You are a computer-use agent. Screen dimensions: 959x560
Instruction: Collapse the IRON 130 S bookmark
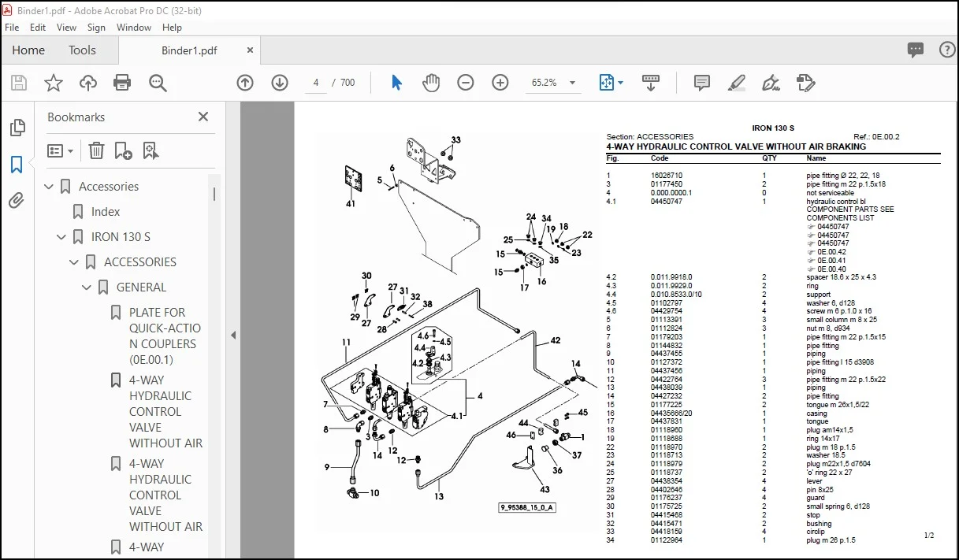(61, 237)
